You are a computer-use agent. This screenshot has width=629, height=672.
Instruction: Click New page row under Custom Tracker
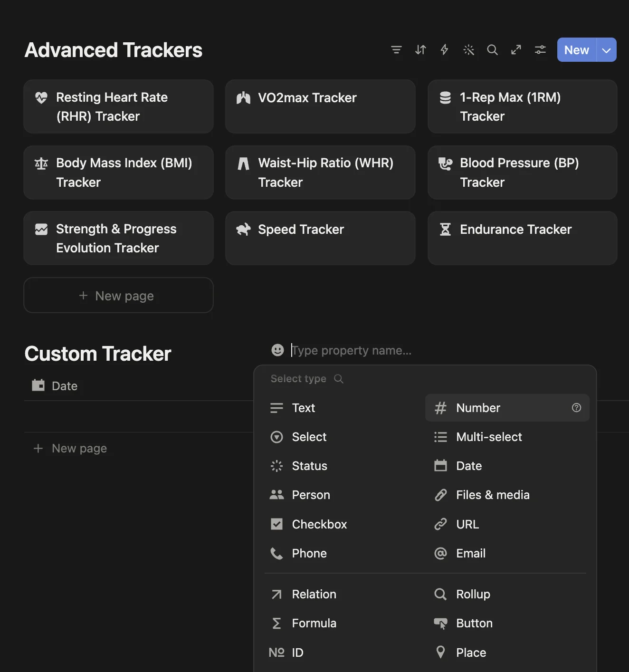pyautogui.click(x=70, y=448)
